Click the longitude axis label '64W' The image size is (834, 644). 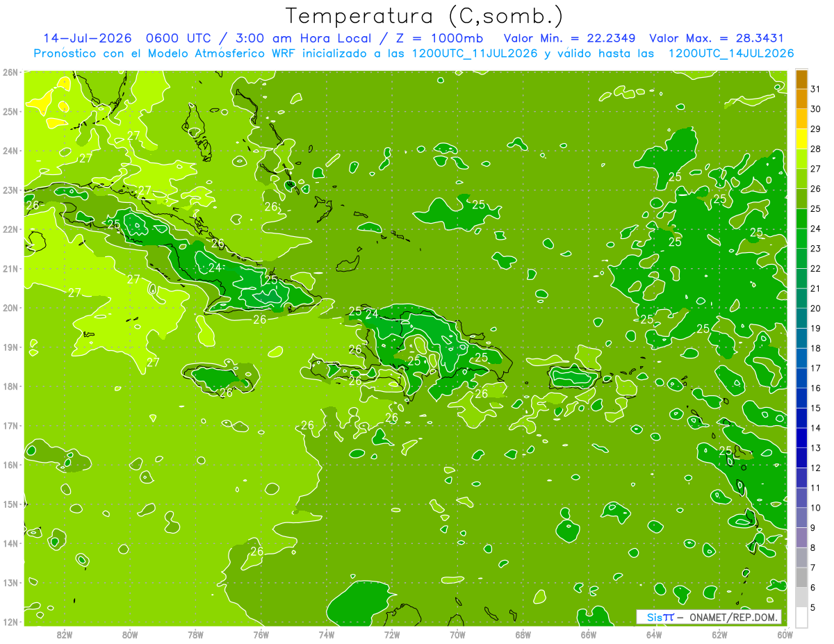point(653,634)
